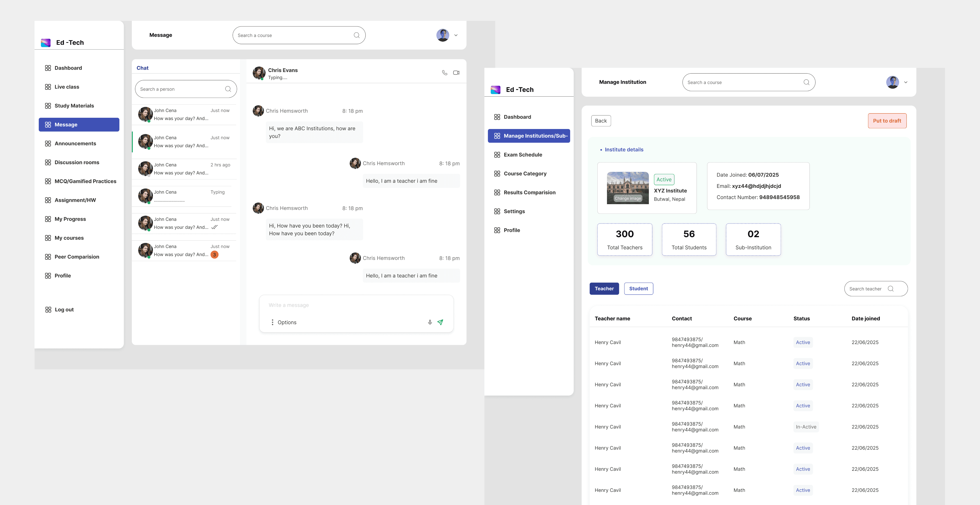Open the three-dot Options menu
Image resolution: width=980 pixels, height=505 pixels.
(272, 322)
